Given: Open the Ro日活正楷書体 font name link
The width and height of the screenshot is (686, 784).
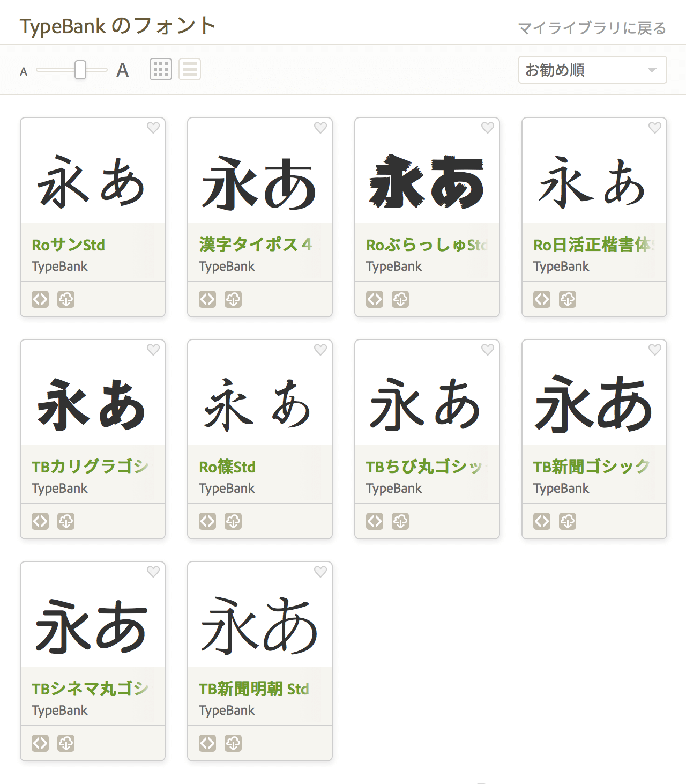Looking at the screenshot, I should point(594,245).
